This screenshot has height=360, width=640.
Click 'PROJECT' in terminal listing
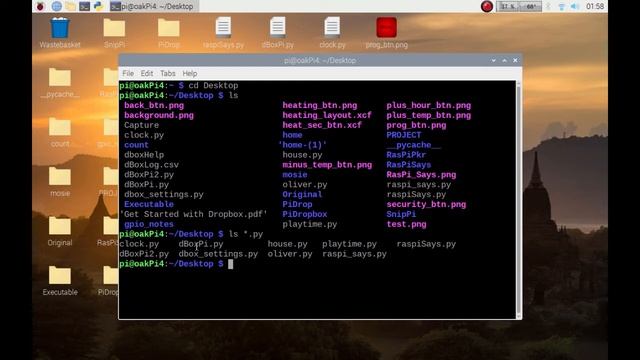(404, 135)
